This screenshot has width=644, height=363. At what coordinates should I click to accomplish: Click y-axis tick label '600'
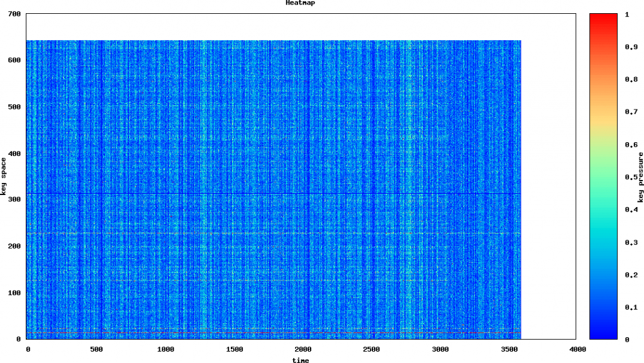point(14,60)
